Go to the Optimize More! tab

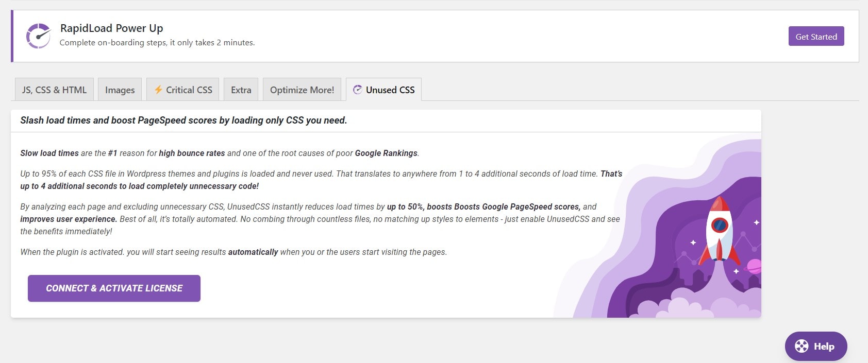tap(302, 90)
